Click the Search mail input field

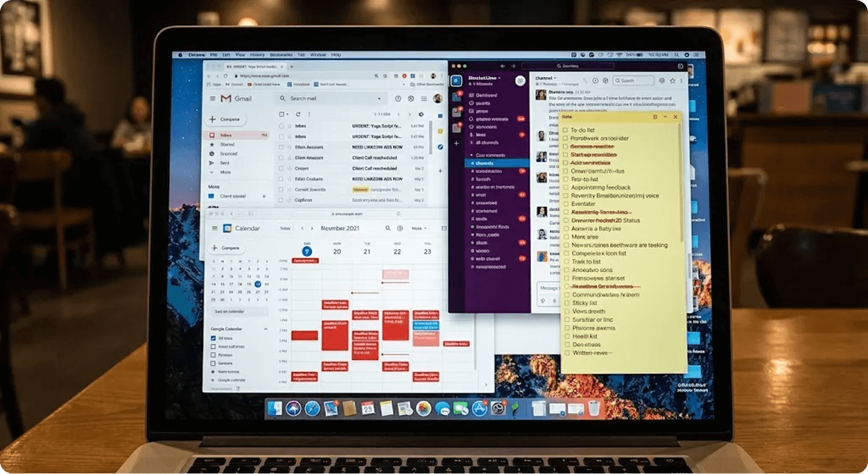pos(330,99)
